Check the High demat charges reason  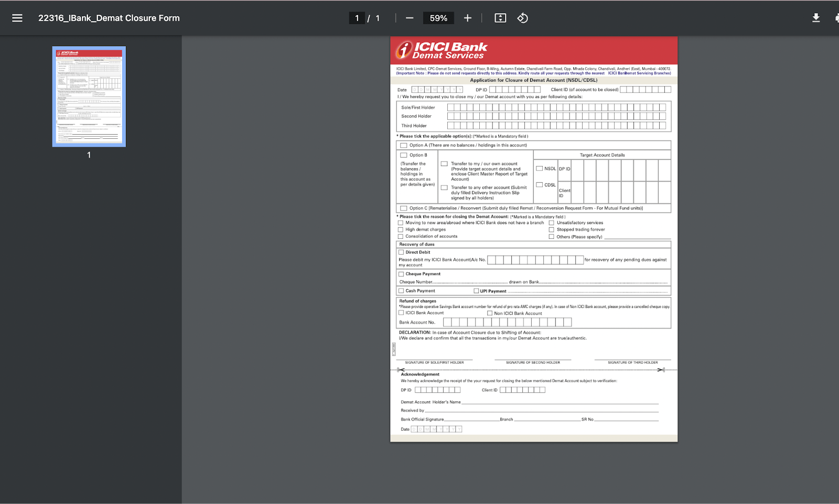click(401, 229)
